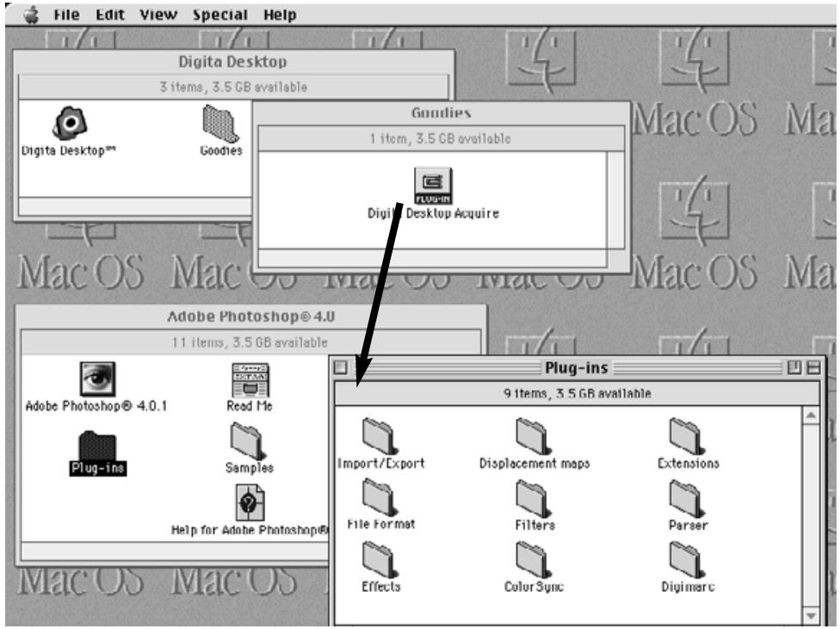Select the ColorSync folder
Viewport: 840px width, 629px height.
[534, 560]
